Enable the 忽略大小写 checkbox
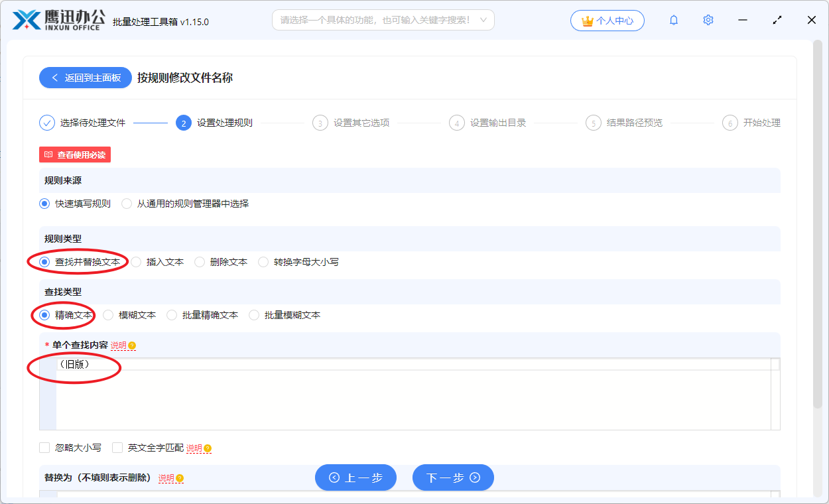The image size is (829, 504). [x=44, y=448]
